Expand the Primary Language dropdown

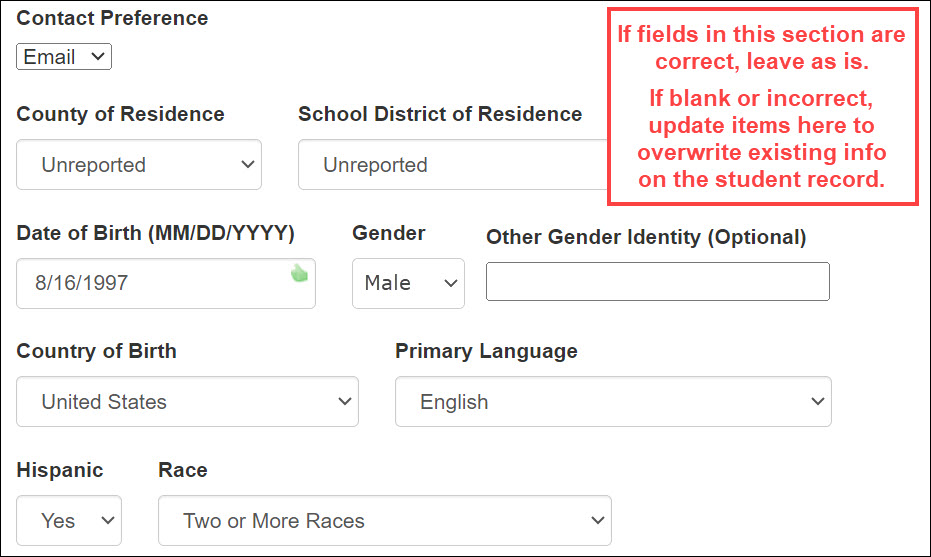pyautogui.click(x=613, y=402)
